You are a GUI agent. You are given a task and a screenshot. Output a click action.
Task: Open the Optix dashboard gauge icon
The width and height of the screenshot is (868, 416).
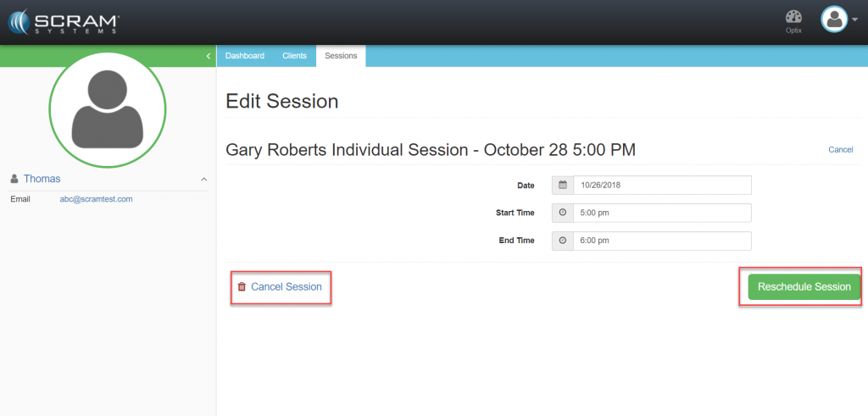point(793,18)
